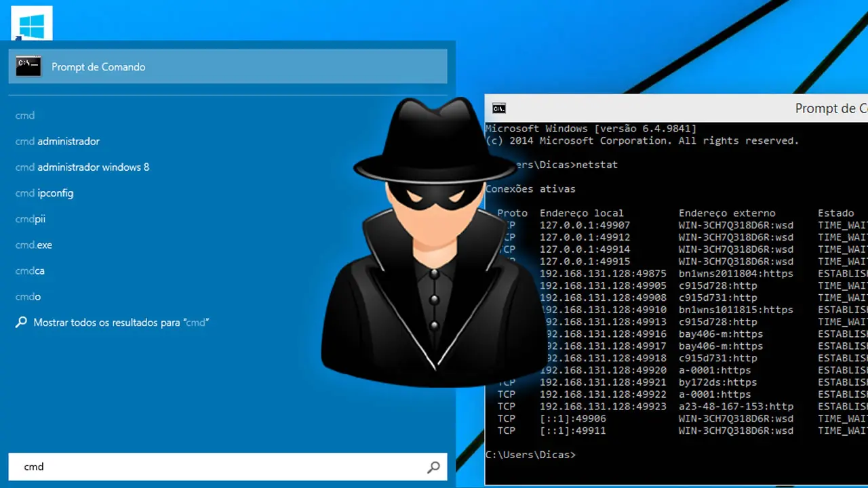Click local address 192.168.131.128:49921
The image size is (868, 488).
[x=604, y=382]
